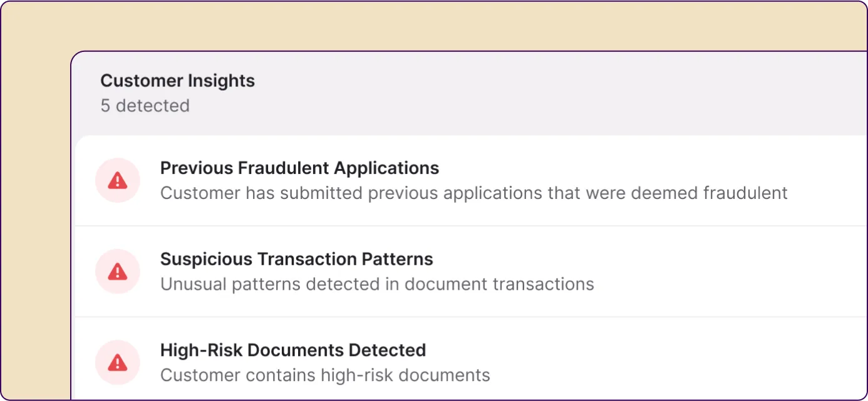
Task: Click the High-Risk Documents Detected warning icon
Action: 117,362
